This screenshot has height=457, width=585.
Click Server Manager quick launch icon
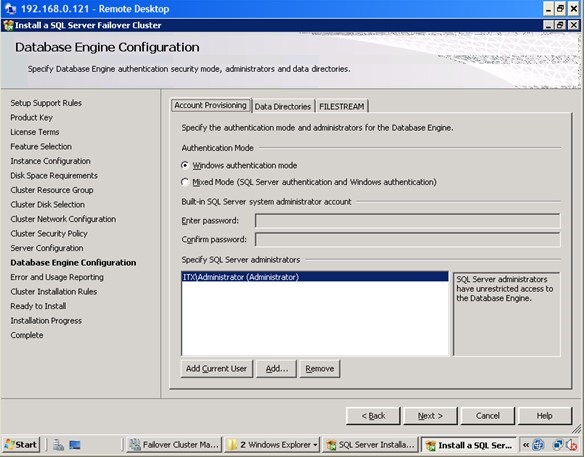point(58,445)
